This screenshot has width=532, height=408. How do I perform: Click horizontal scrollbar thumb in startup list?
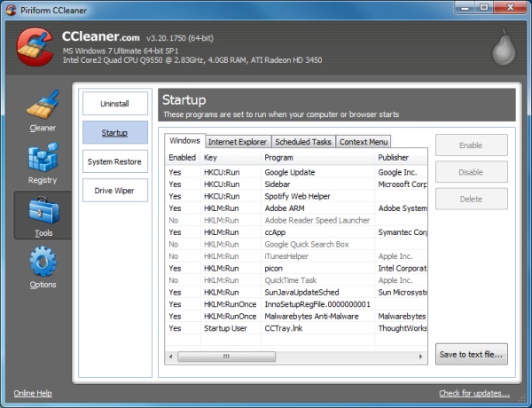coord(227,357)
